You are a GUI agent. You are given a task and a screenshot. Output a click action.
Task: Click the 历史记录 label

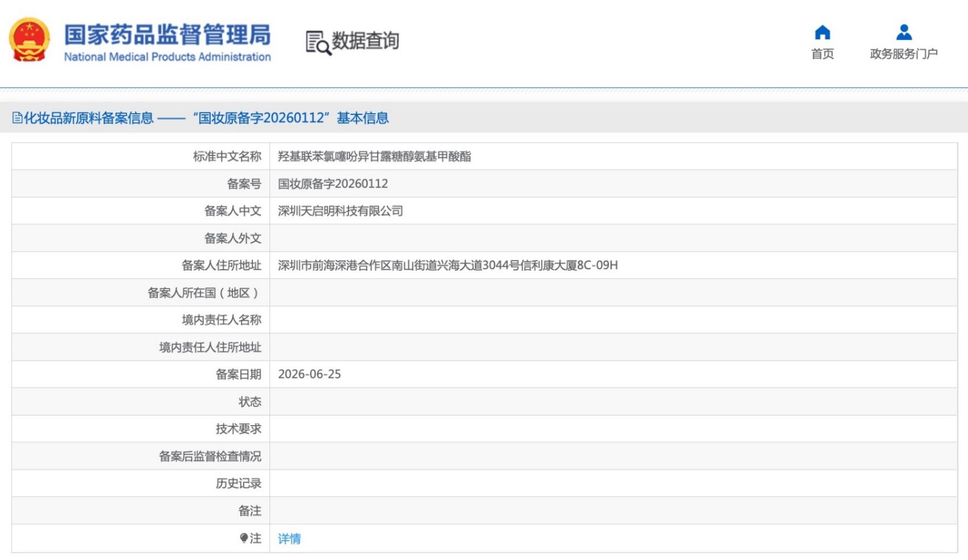click(x=238, y=483)
